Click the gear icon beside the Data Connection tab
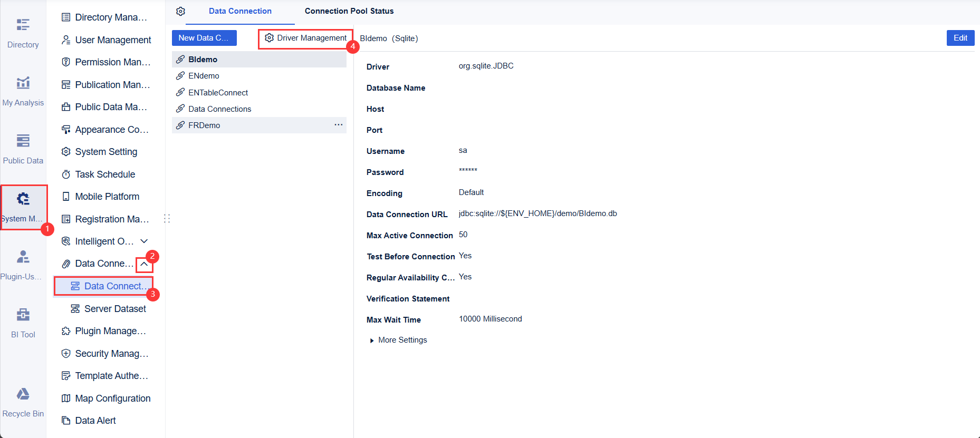 [180, 11]
